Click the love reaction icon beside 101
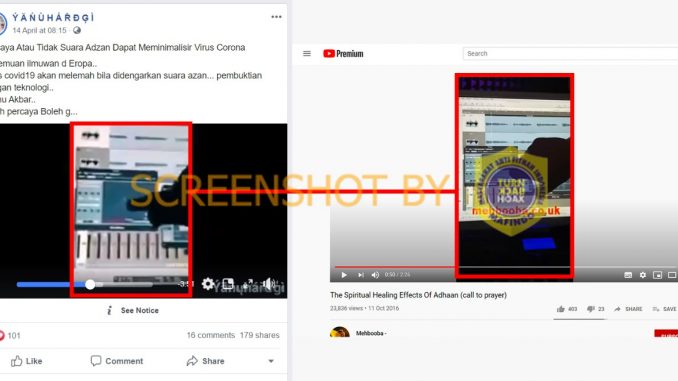The height and width of the screenshot is (381, 678). 2,335
